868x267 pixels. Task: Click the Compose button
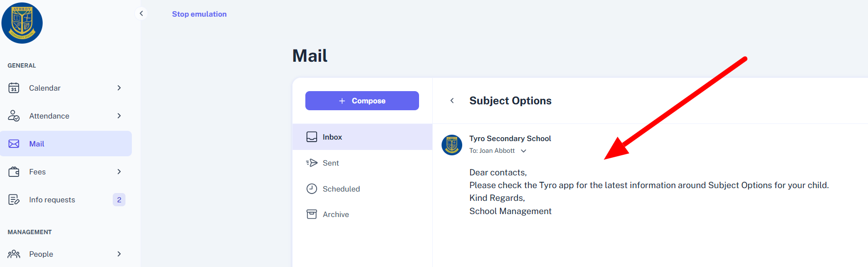[x=362, y=100]
